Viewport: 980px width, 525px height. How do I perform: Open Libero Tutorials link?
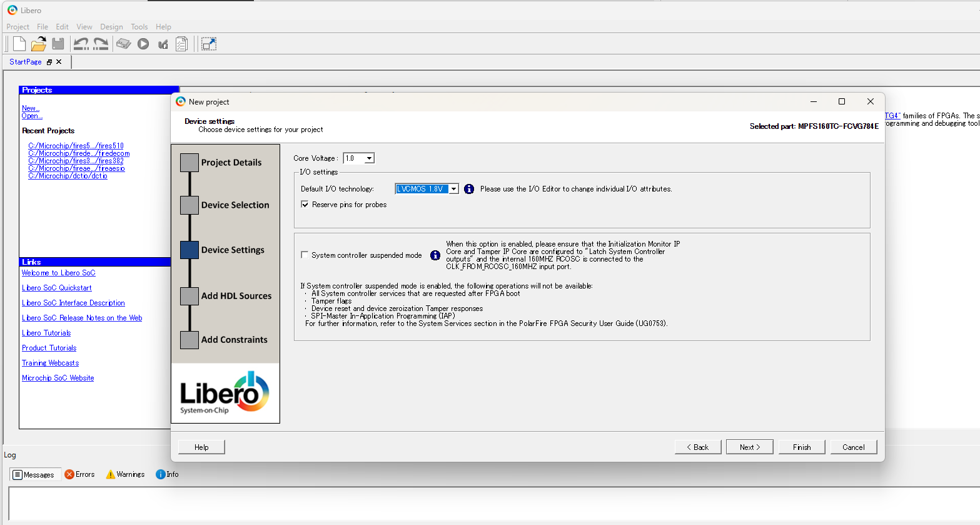(x=46, y=333)
